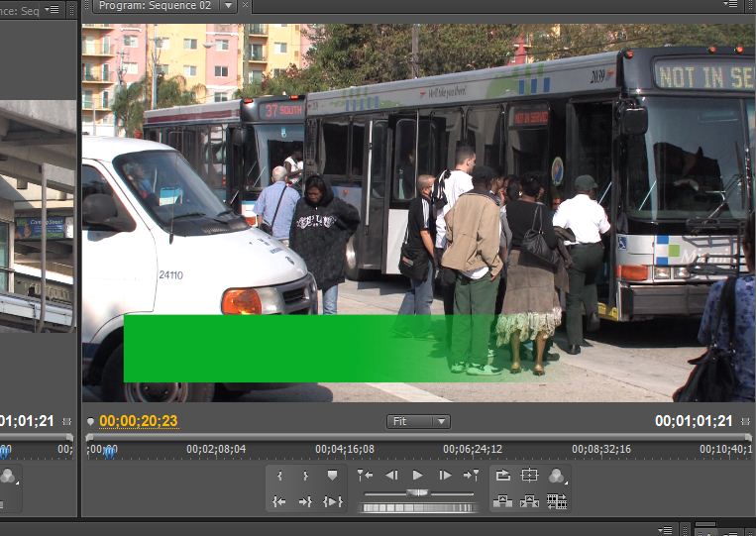Screen dimensions: 756x536
Task: Toggle the Loop playback button
Action: (x=503, y=476)
